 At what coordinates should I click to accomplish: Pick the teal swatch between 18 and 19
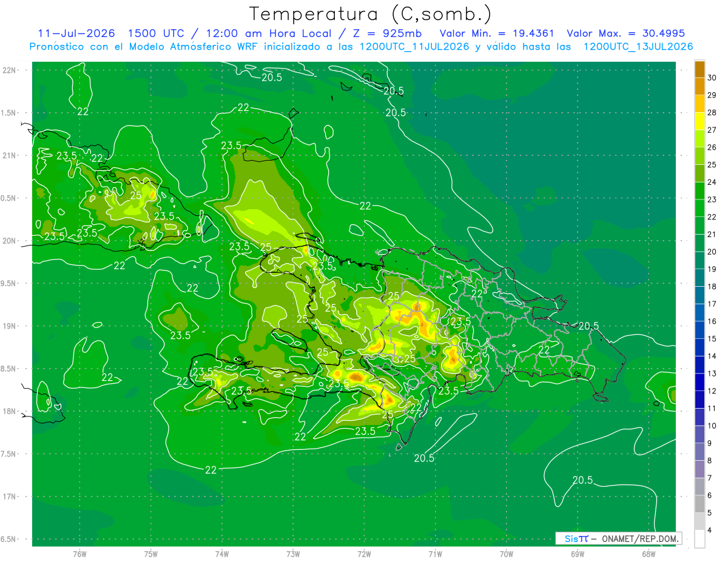pos(699,278)
